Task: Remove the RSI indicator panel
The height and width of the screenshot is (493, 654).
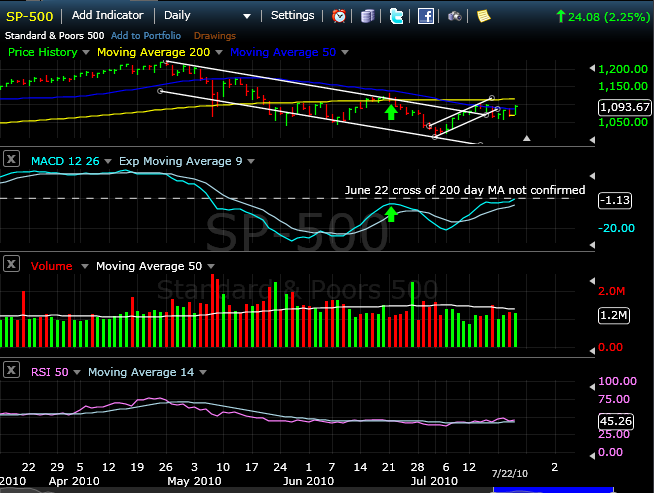Action: click(13, 372)
